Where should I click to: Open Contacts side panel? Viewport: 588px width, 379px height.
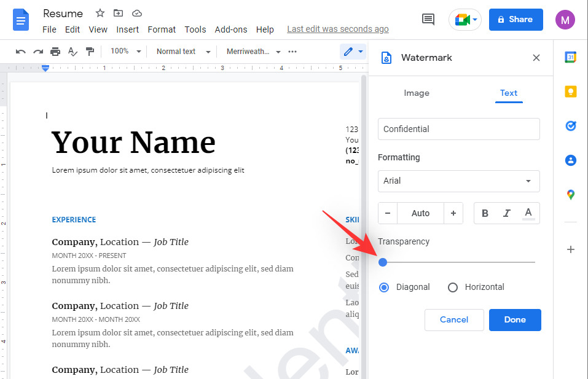[570, 160]
